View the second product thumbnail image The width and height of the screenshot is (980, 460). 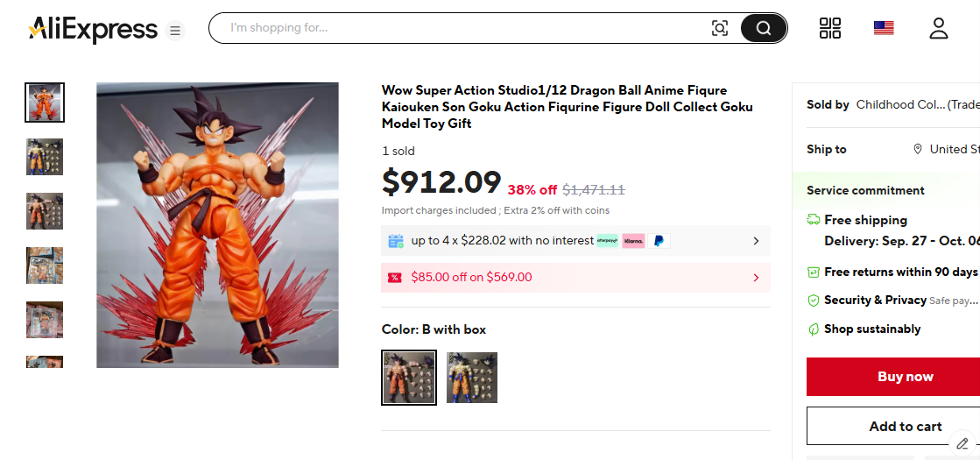[45, 157]
